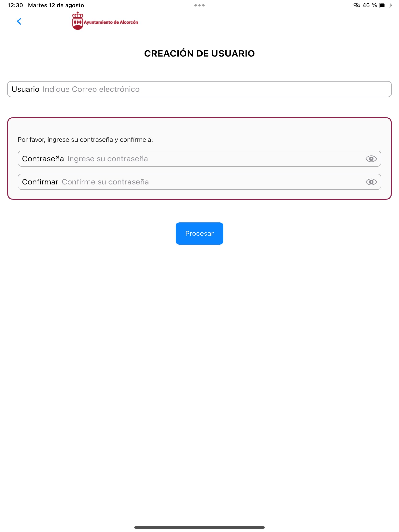Reveal the confirmation password via the Confirmar eye icon
Screen dimensions: 399x532
tap(371, 182)
